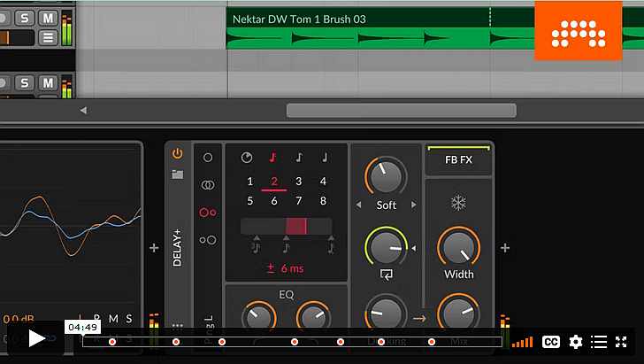Viewport: 644px width, 364px height.
Task: Jump to the last chapter marker on the progress bar
Action: click(432, 342)
